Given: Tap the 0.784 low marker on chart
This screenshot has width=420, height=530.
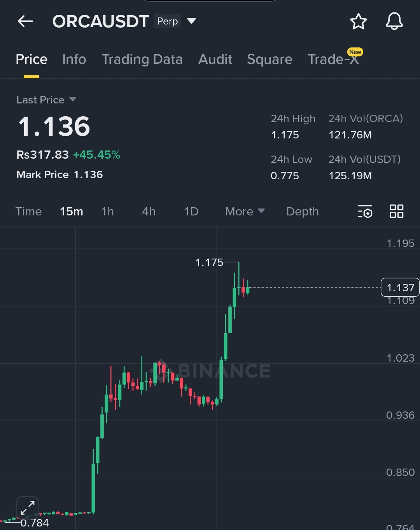Looking at the screenshot, I should [x=35, y=523].
